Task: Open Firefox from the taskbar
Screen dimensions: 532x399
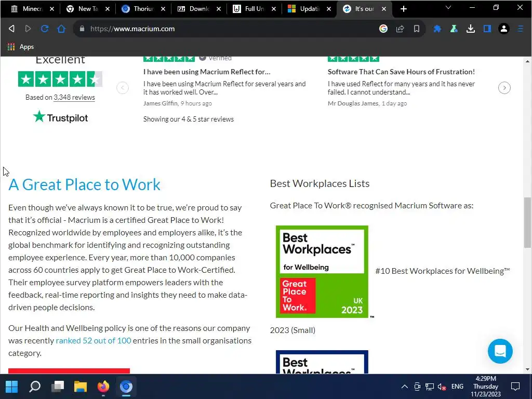Action: 103,387
